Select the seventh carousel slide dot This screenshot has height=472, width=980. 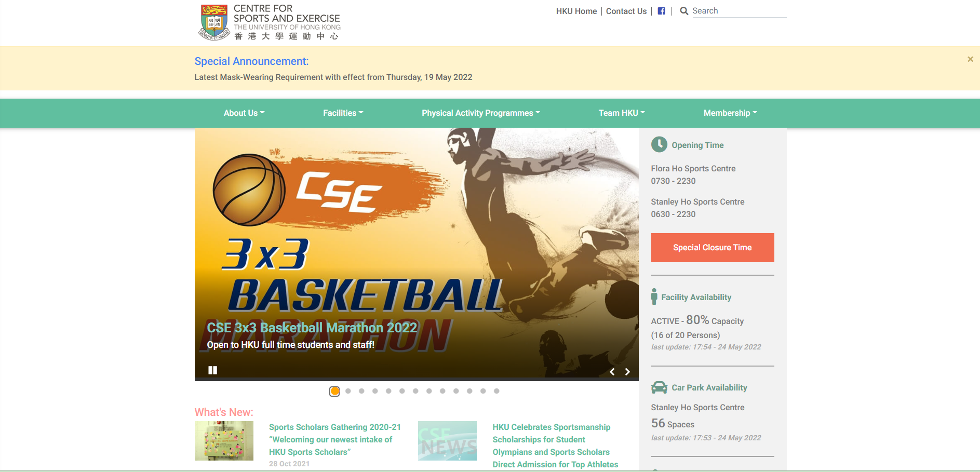(x=415, y=391)
